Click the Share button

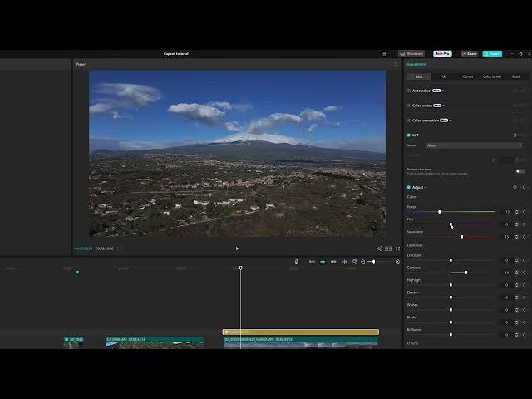point(469,53)
